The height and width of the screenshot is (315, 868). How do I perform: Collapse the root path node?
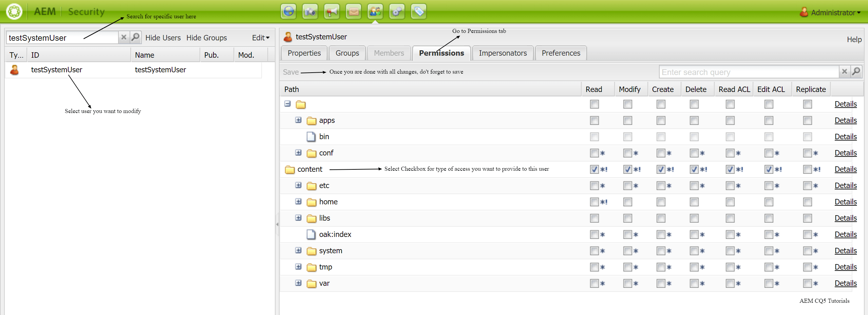tap(287, 104)
